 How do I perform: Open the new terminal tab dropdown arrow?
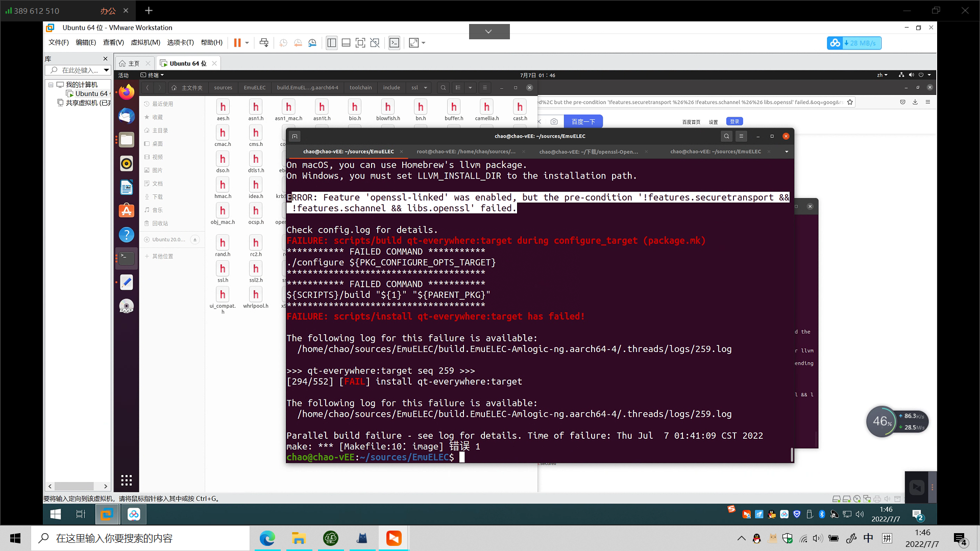[x=786, y=152]
